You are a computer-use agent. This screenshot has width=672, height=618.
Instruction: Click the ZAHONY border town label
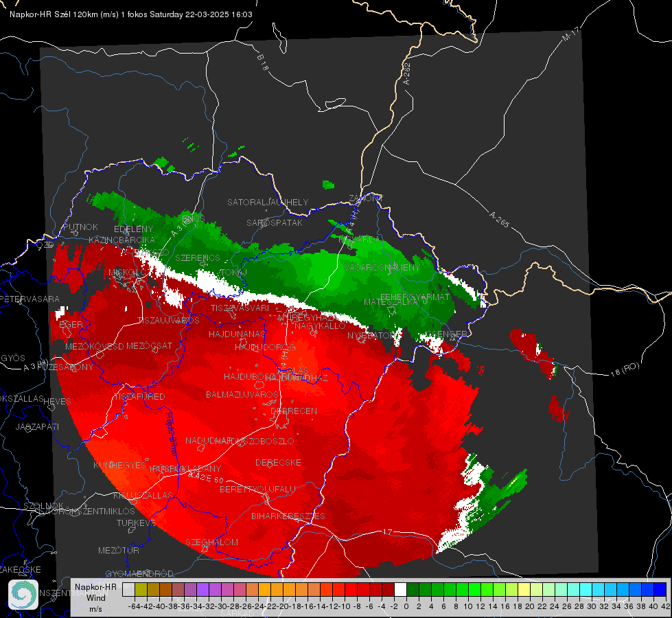click(366, 198)
